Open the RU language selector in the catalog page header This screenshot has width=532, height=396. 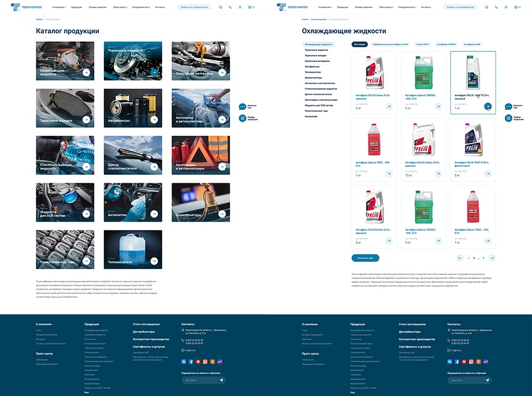[x=251, y=7]
